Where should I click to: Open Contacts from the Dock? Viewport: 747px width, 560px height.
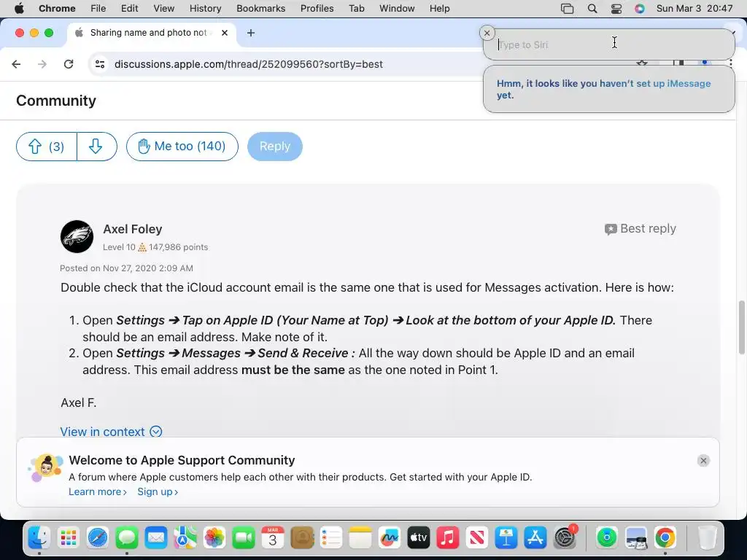(x=302, y=538)
